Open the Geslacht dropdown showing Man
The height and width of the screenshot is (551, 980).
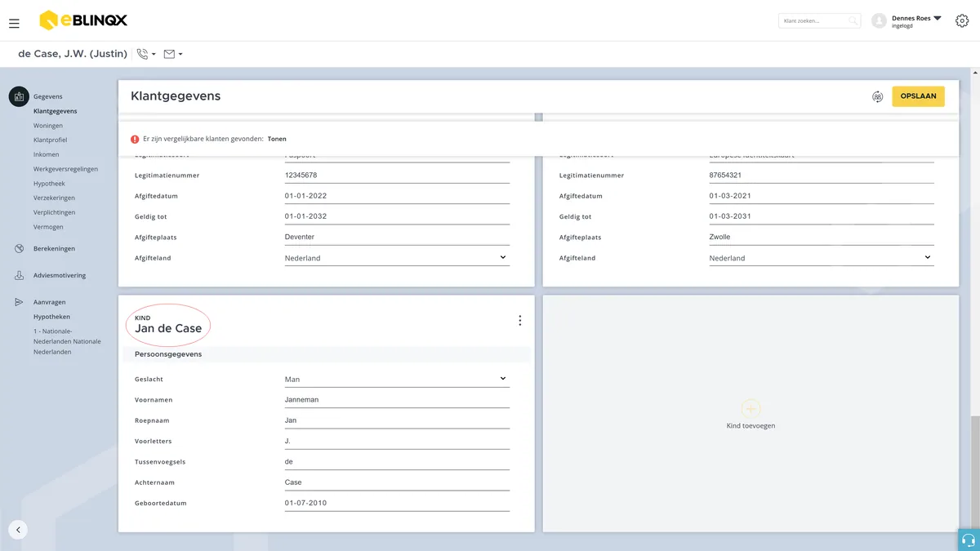pyautogui.click(x=397, y=380)
